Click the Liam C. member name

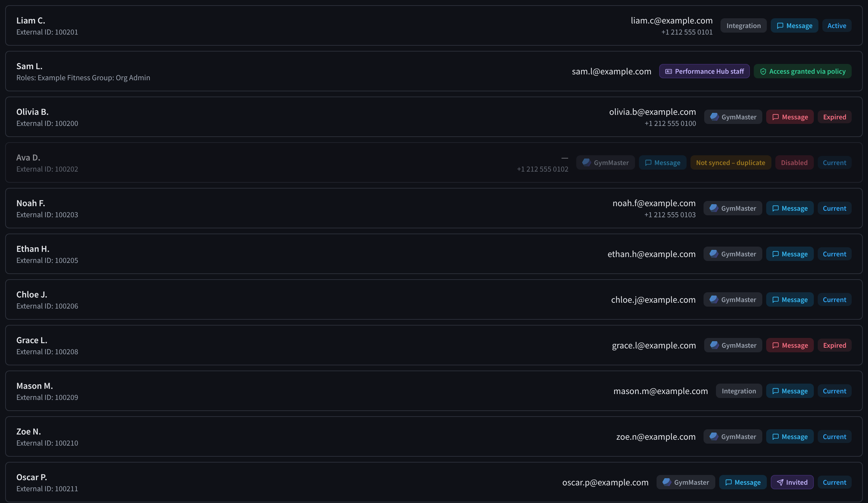coord(31,21)
